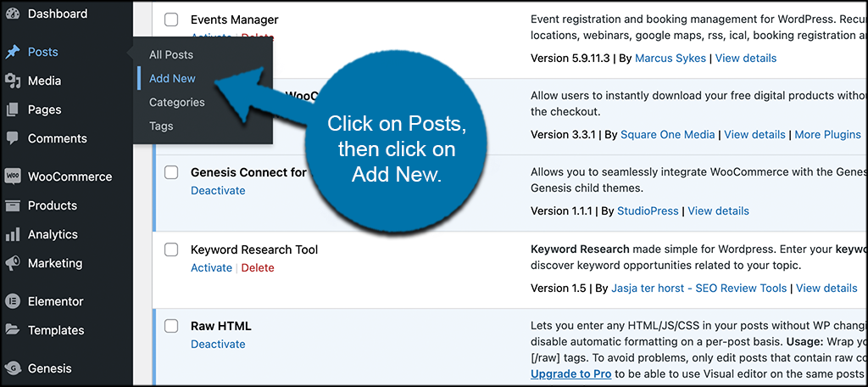View details for Square One Media plugin
Viewport: 868px width, 387px height.
click(x=754, y=134)
